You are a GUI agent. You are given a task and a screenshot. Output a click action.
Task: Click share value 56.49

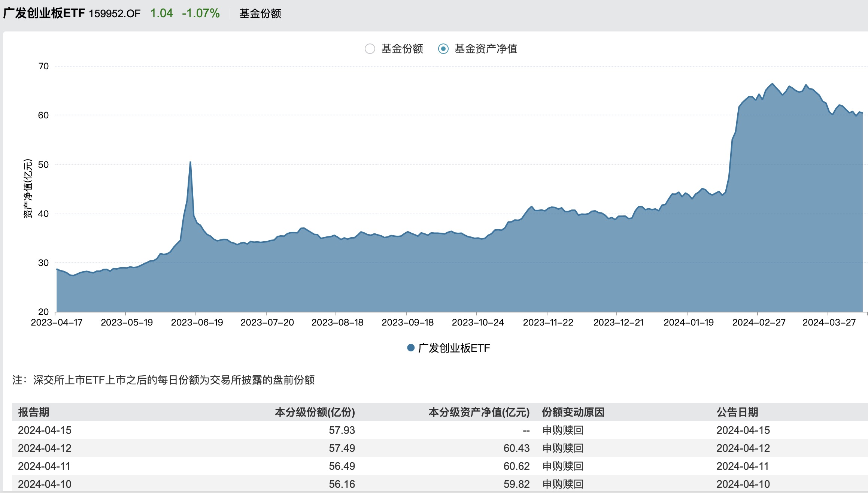point(342,466)
